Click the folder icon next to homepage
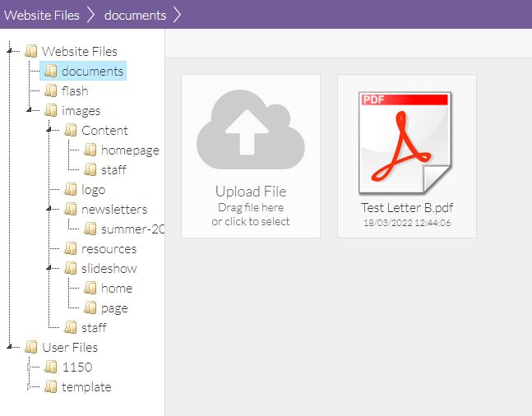 pos(90,150)
